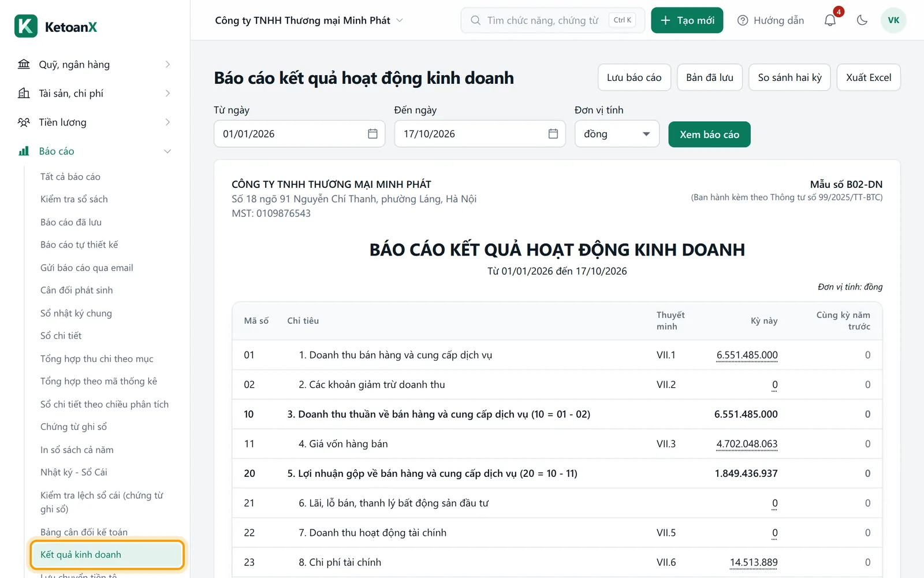Image resolution: width=924 pixels, height=578 pixels.
Task: Export with Xuất Excel button
Action: click(x=869, y=77)
